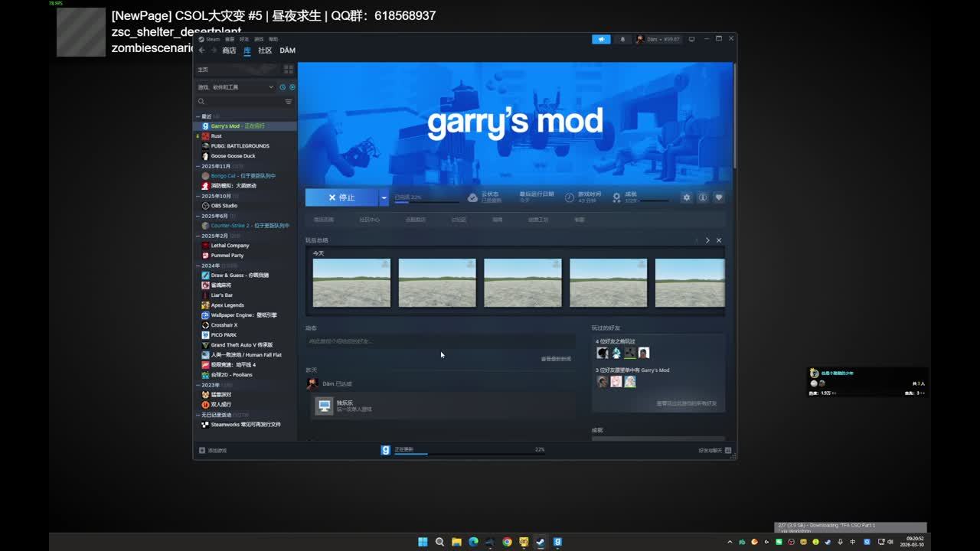Open game settings gear icon
Viewport: 980px width, 551px height.
(686, 197)
